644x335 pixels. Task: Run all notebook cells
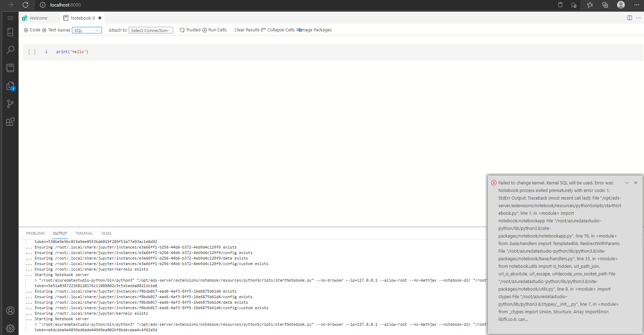214,30
